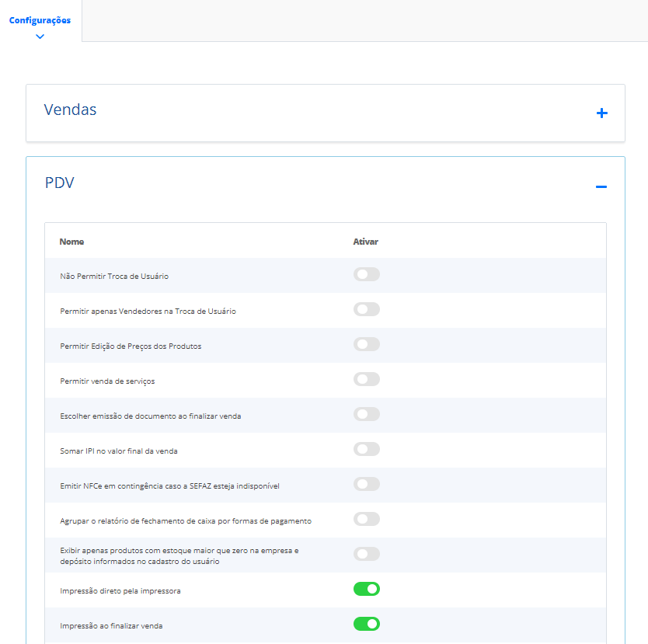Open the Configurações menu tab
The image size is (648, 644).
pos(40,20)
